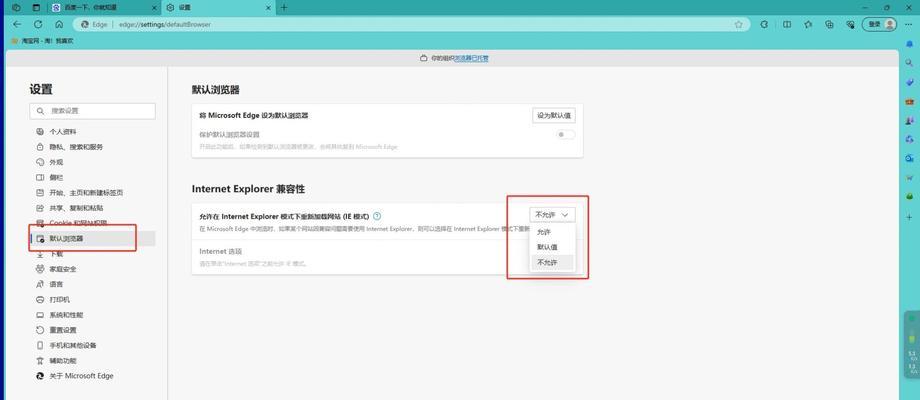Open the sidebar search magnifier icon
This screenshot has width=920, height=400.
pos(909,63)
